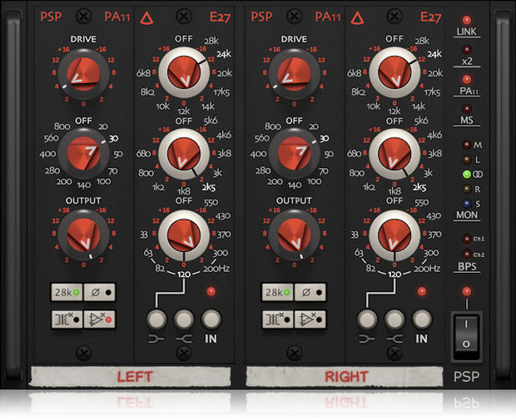Viewport: 516px width, 420px height.
Task: Select stereo monitor mode LED
Action: [466, 175]
